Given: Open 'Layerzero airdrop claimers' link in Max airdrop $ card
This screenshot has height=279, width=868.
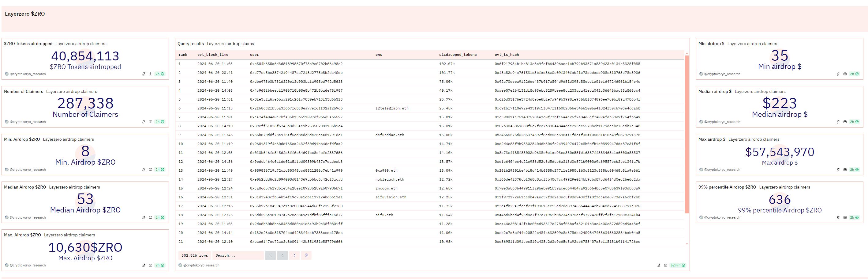Looking at the screenshot, I should (x=754, y=140).
